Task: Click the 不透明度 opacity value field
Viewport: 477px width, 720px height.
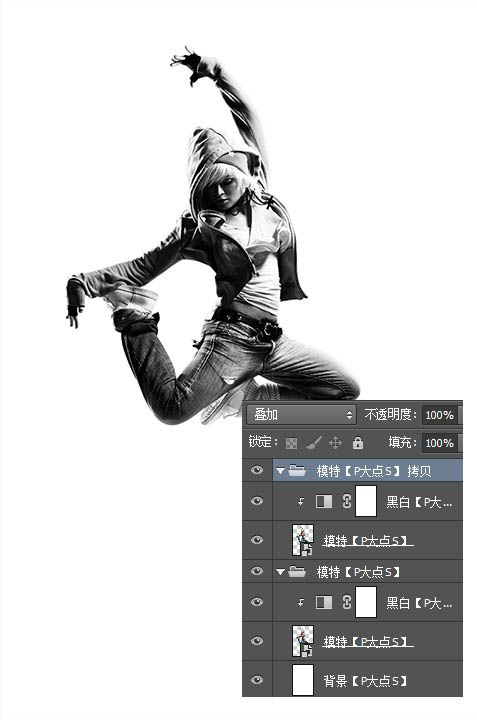Action: 439,415
